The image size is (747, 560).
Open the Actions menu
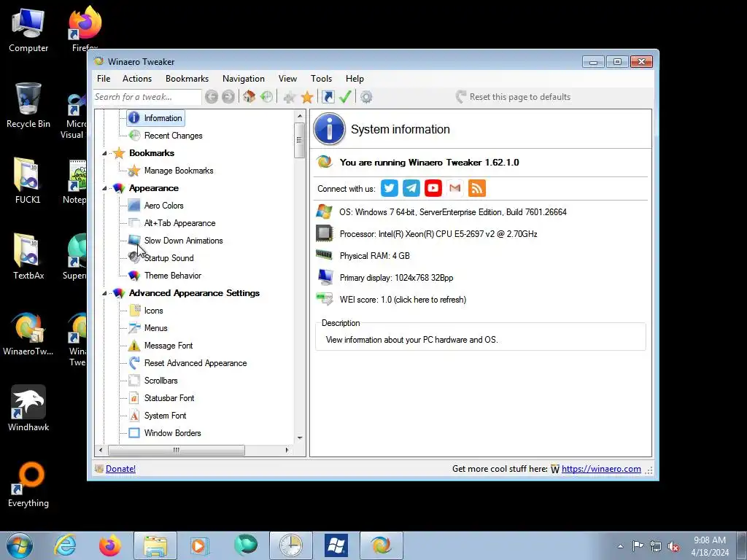[137, 79]
